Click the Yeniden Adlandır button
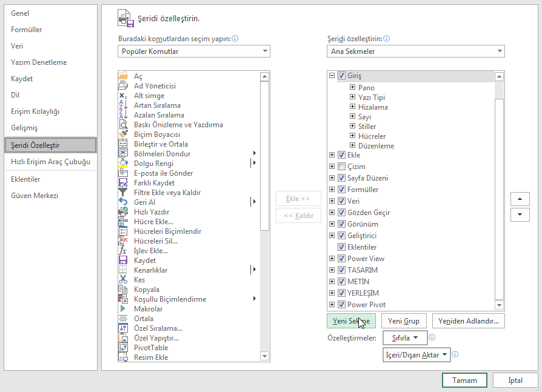This screenshot has width=542, height=392. click(x=469, y=321)
